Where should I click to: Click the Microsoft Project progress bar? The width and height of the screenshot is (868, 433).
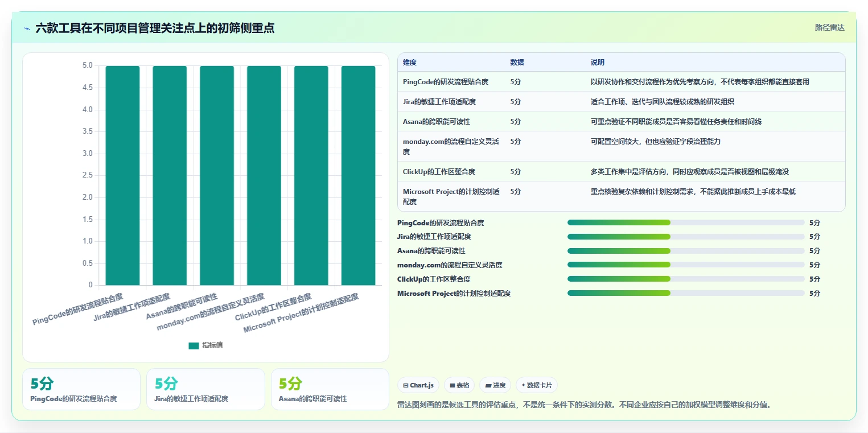pos(686,294)
